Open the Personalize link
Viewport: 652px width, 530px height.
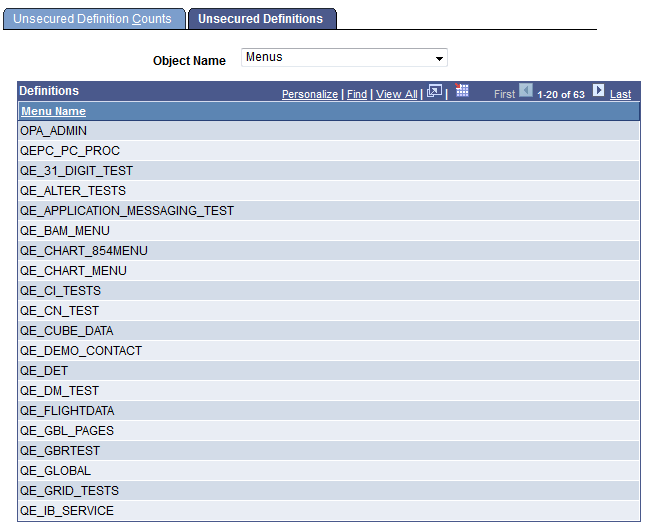coord(310,94)
